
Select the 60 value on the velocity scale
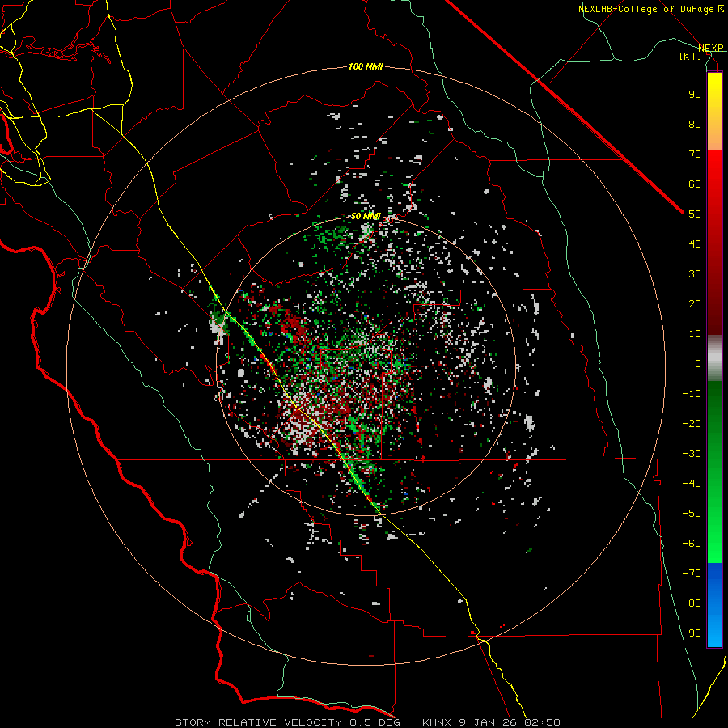point(695,184)
